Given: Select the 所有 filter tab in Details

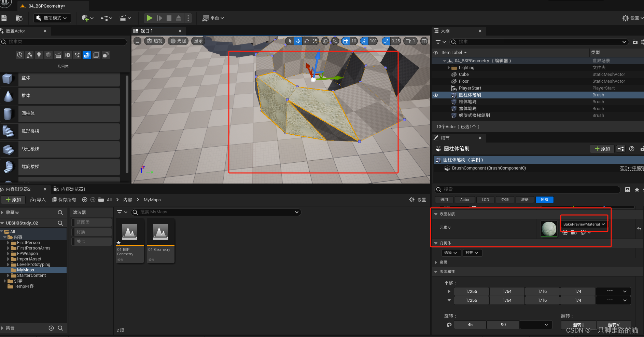Looking at the screenshot, I should pyautogui.click(x=545, y=200).
